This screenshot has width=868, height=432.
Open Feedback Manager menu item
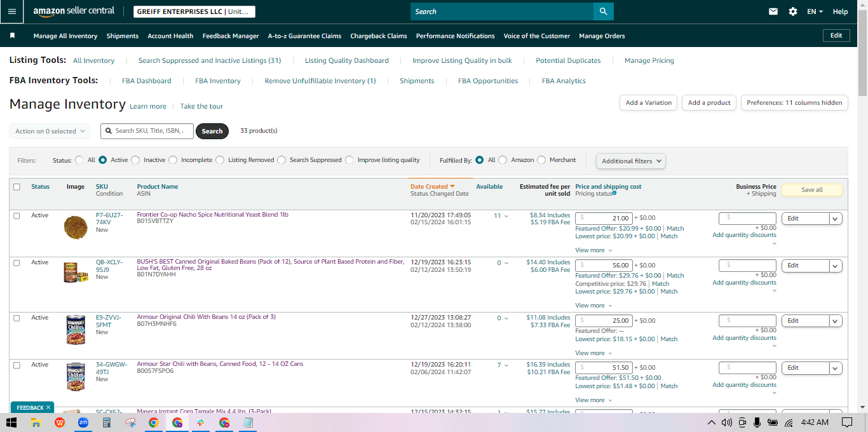[x=231, y=36]
